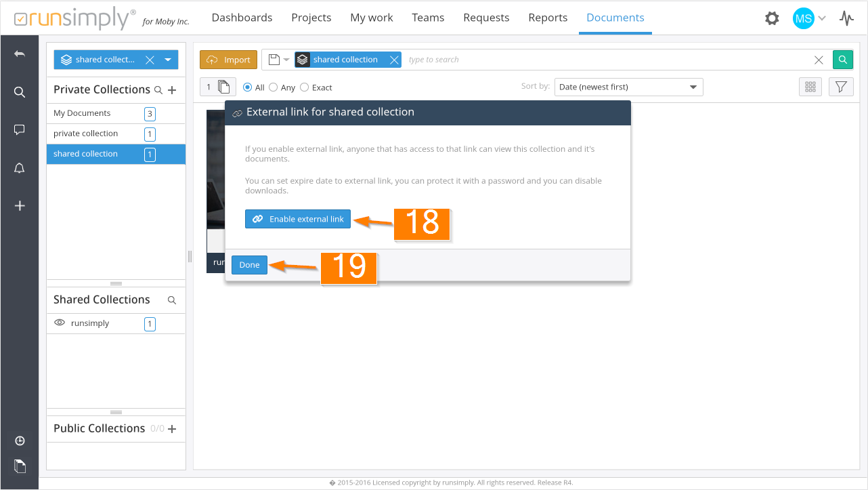This screenshot has width=868, height=490.
Task: Go to the Dashboards tab
Action: click(x=242, y=18)
